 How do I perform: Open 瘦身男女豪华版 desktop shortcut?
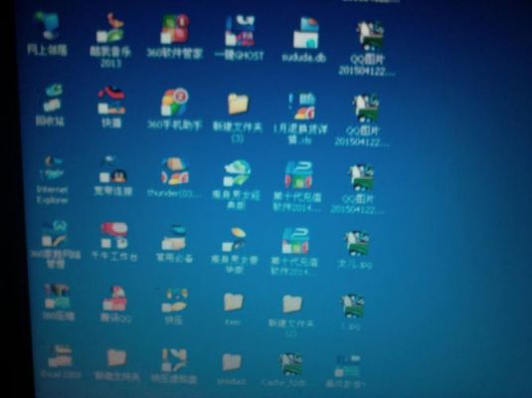(x=235, y=251)
